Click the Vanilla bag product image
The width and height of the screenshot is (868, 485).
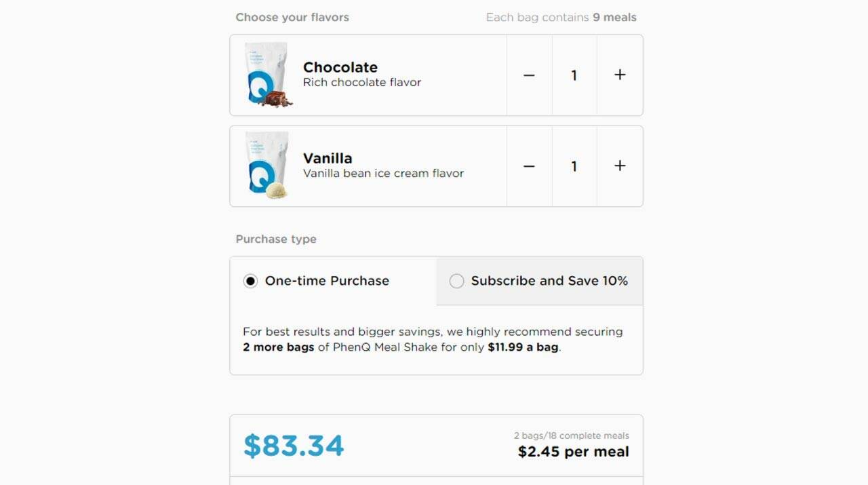(268, 166)
